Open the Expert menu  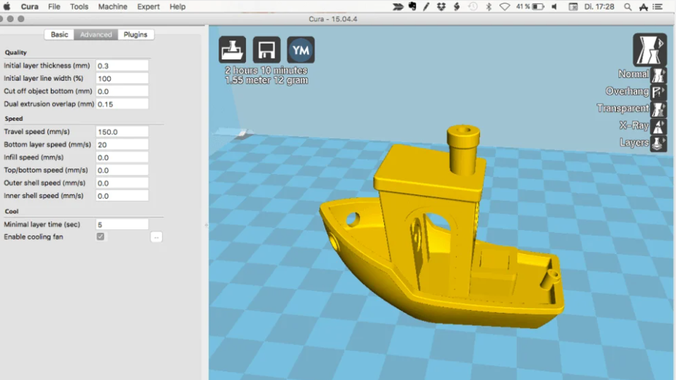148,6
